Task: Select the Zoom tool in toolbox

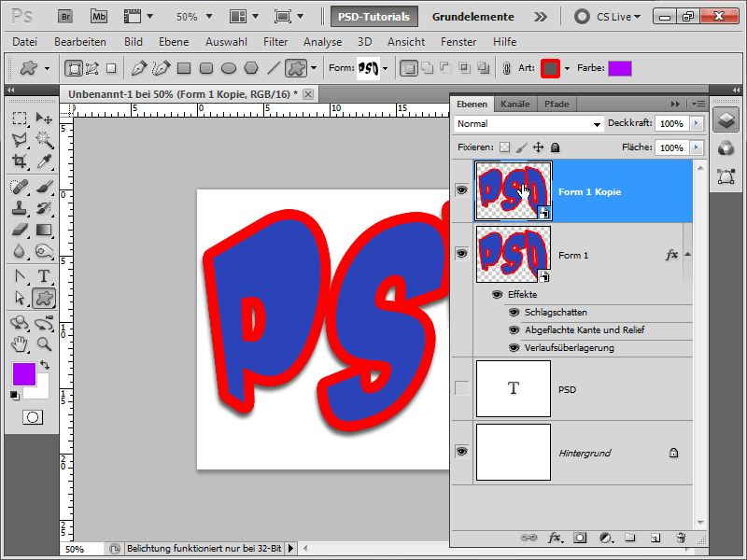Action: coord(43,343)
